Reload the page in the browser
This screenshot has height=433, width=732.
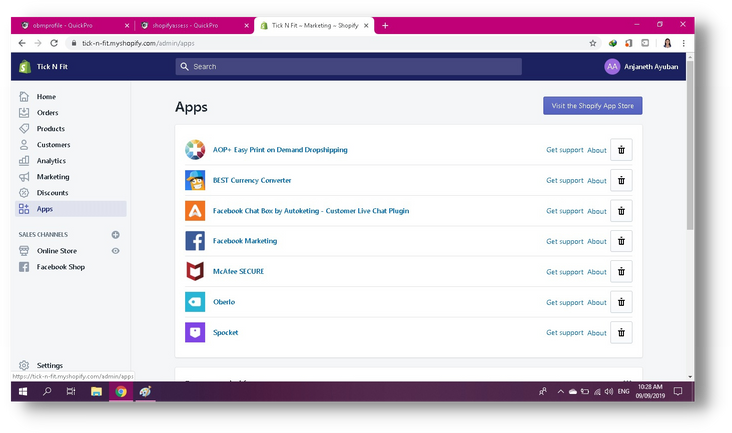click(x=54, y=43)
